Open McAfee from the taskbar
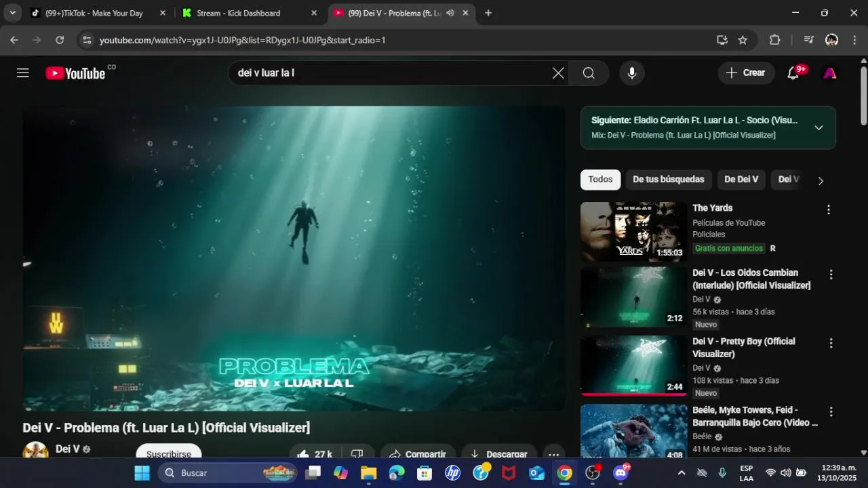Image resolution: width=868 pixels, height=488 pixels. pyautogui.click(x=509, y=472)
